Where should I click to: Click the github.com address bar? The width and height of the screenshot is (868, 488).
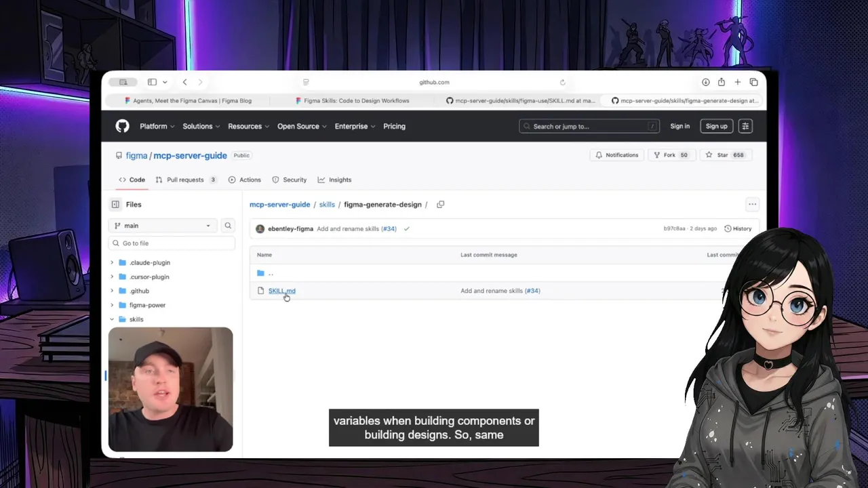pyautogui.click(x=434, y=82)
